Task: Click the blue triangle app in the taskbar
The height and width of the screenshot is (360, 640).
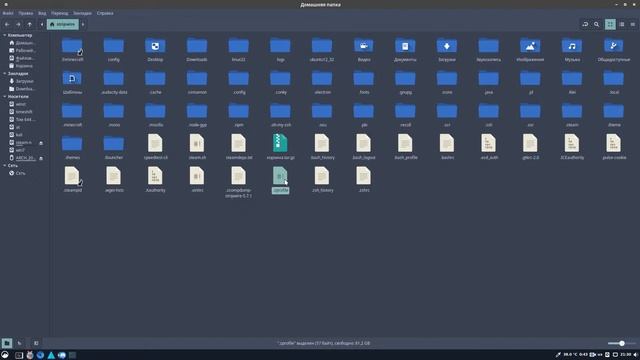Action: click(x=51, y=355)
